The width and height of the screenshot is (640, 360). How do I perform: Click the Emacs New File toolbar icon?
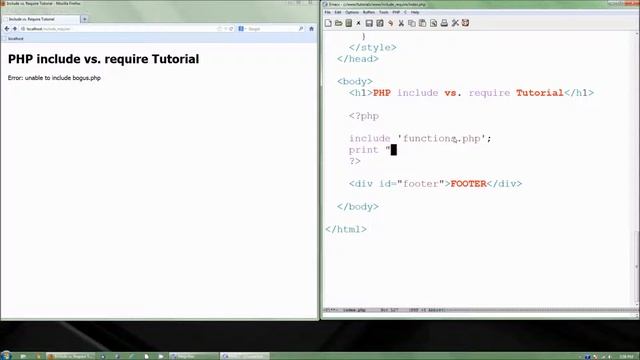[x=328, y=23]
